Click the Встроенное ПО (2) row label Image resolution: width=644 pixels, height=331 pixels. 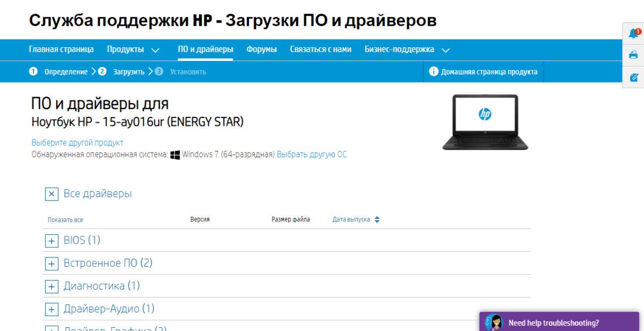108,263
